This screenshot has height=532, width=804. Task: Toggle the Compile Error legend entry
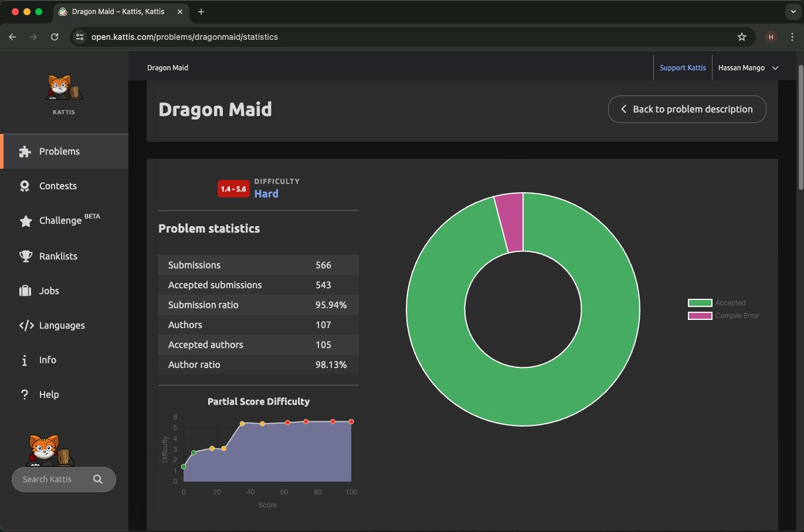723,316
